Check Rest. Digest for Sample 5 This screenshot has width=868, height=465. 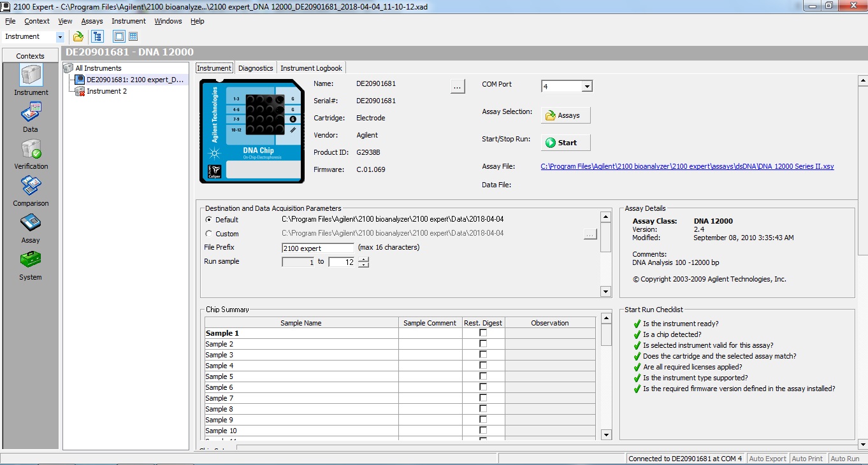coord(482,376)
